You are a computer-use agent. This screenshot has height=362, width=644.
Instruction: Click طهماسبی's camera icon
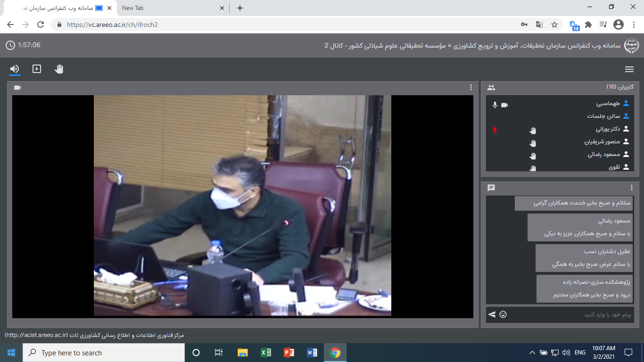(504, 105)
